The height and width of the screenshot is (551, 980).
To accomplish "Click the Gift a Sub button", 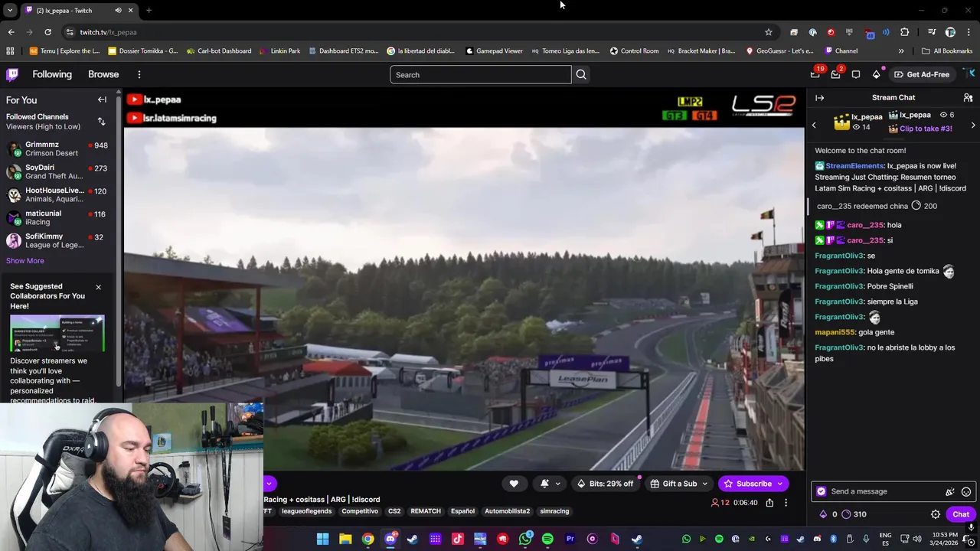I will pyautogui.click(x=674, y=484).
